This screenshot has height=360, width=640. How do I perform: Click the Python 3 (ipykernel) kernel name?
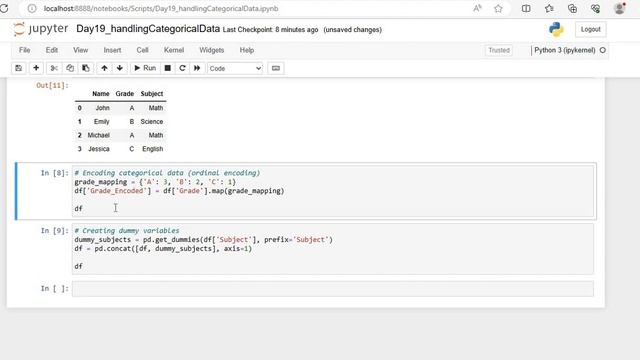(x=564, y=50)
